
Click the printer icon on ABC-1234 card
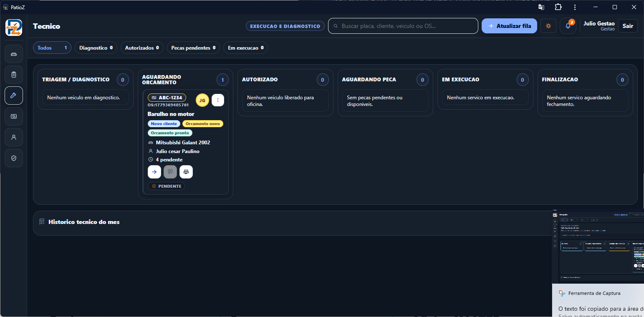coord(186,172)
